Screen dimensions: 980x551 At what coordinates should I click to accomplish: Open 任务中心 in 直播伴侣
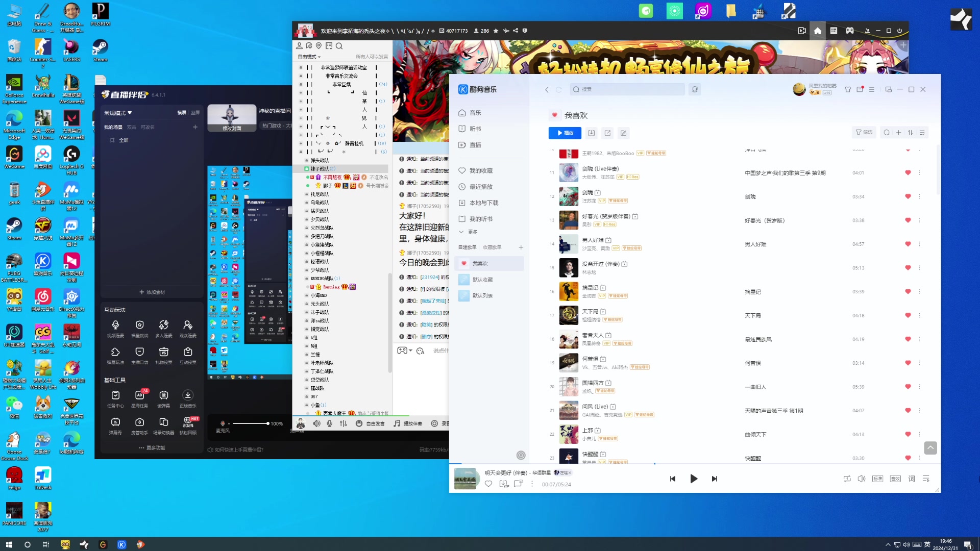pos(115,399)
